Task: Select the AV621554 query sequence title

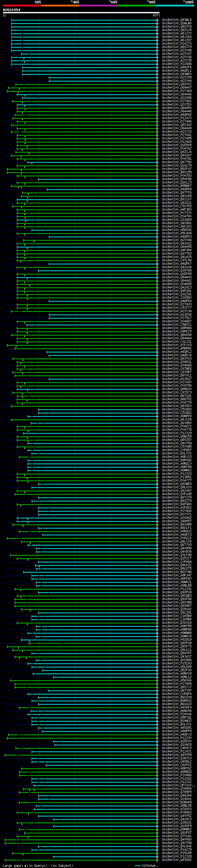Action: coord(11,10)
